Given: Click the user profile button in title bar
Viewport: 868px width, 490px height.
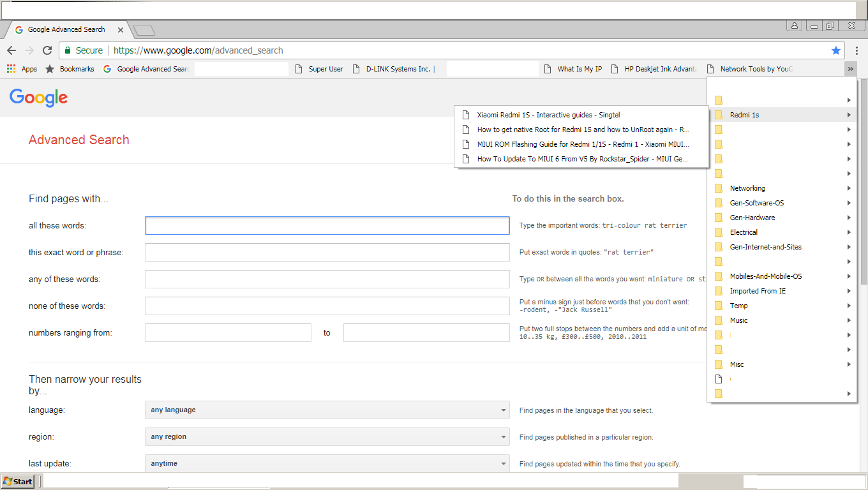Looking at the screenshot, I should (x=794, y=26).
